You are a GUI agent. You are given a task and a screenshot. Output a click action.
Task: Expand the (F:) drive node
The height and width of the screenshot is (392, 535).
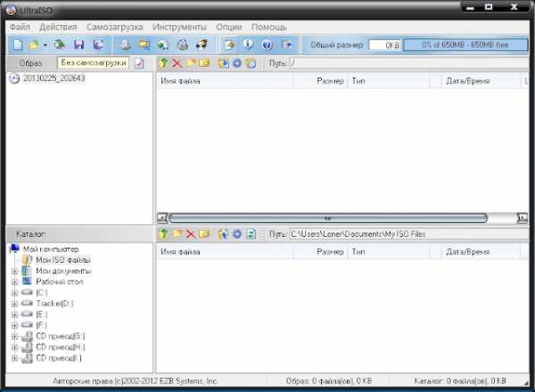pos(14,325)
